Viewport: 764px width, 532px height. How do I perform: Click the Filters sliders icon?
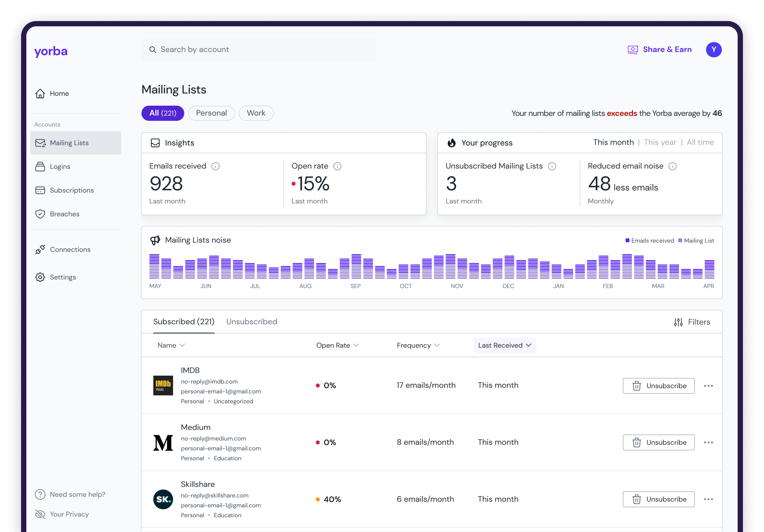pyautogui.click(x=678, y=322)
